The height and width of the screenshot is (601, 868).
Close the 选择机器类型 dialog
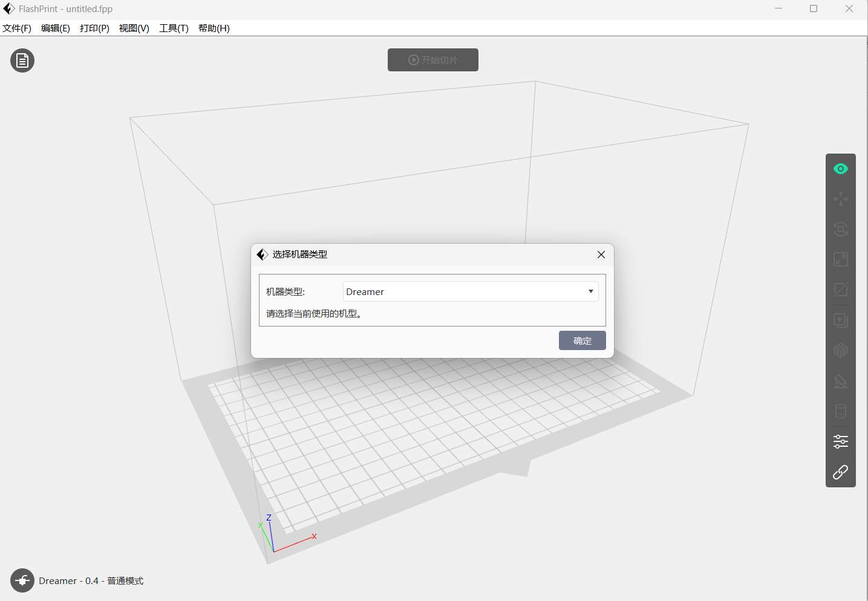point(601,255)
